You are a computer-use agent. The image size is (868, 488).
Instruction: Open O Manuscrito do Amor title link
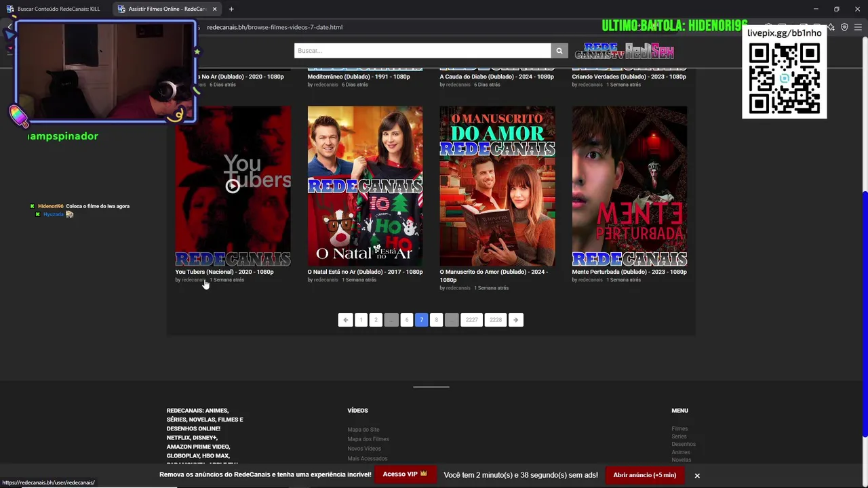[x=494, y=275]
